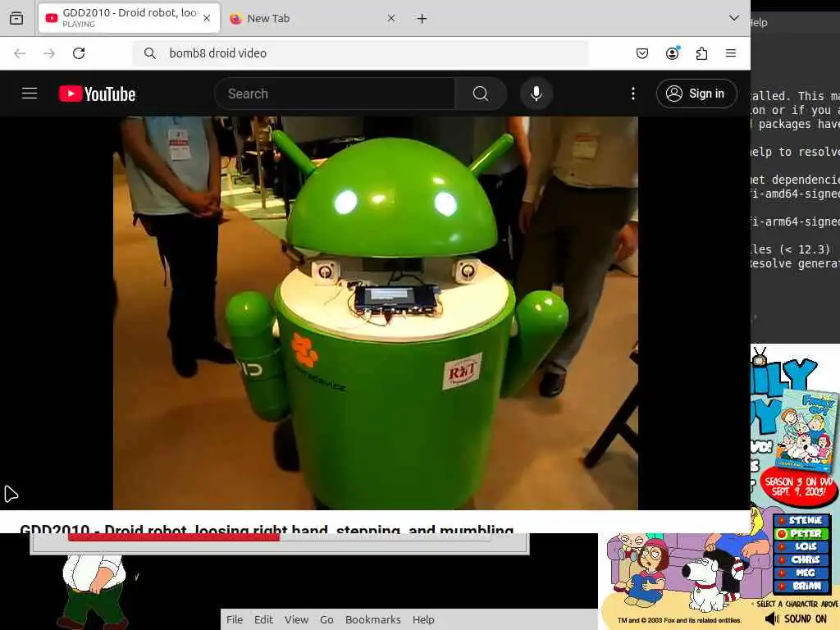Expand the list all tabs chevron

point(734,18)
